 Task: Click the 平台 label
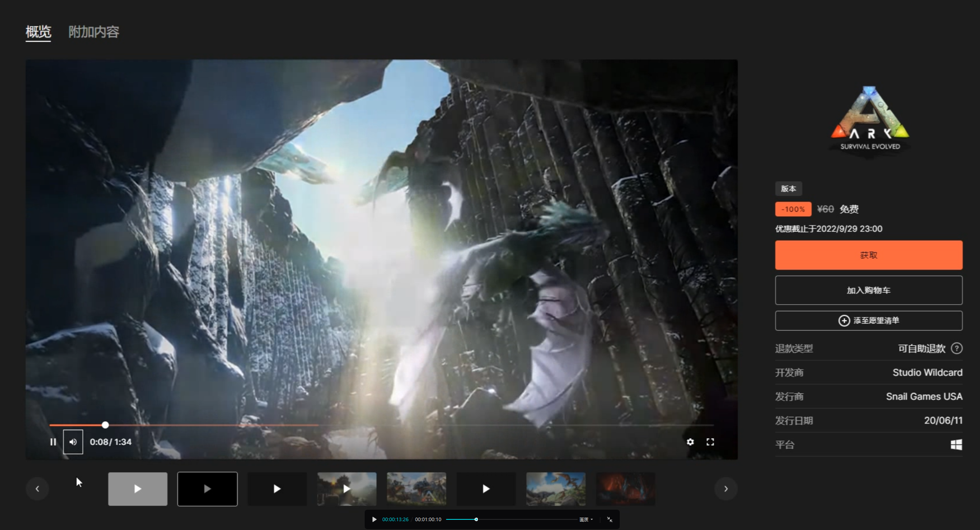785,444
